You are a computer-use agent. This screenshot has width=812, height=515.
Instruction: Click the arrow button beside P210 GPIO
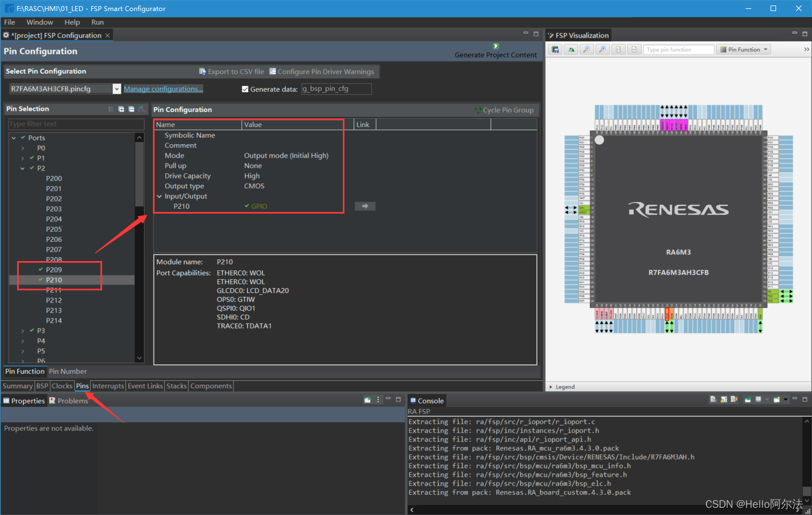[x=365, y=206]
